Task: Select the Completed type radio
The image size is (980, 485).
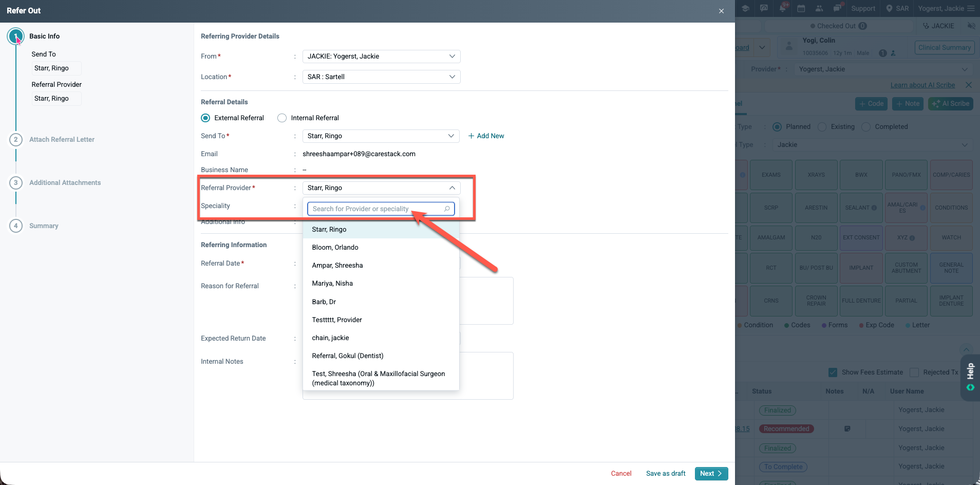Action: [866, 126]
